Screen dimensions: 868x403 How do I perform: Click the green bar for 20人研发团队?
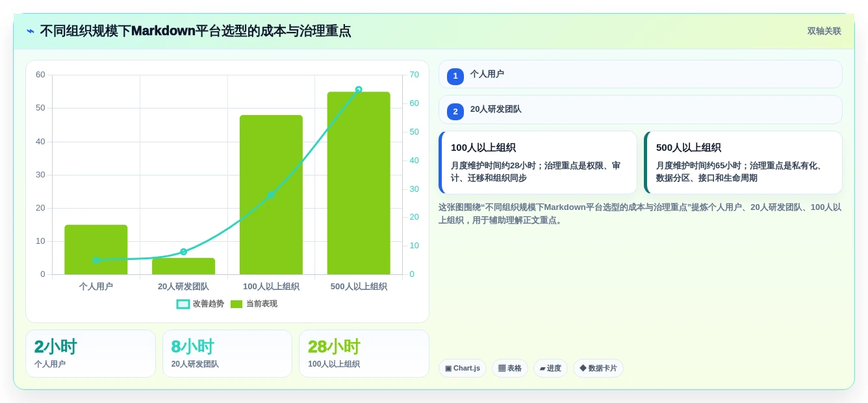(x=183, y=266)
